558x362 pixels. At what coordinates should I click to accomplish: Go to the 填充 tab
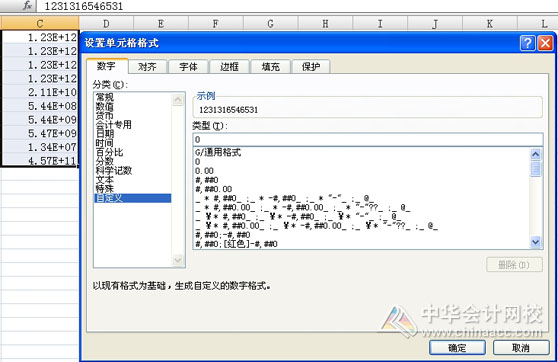click(x=270, y=67)
